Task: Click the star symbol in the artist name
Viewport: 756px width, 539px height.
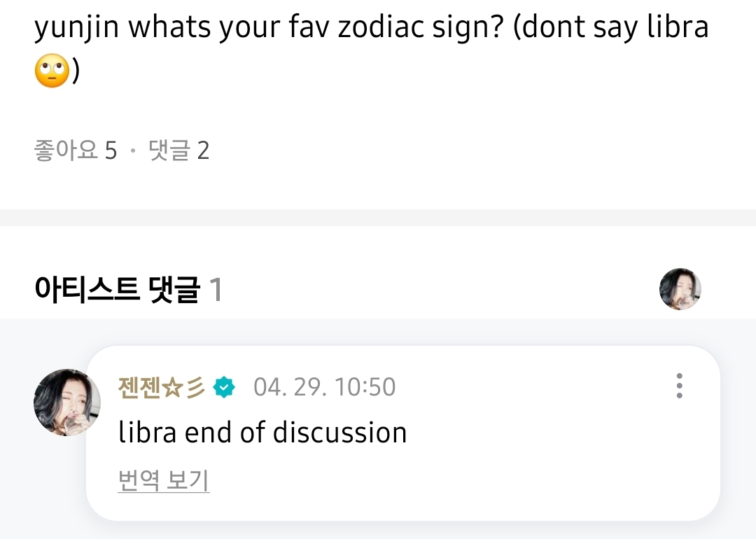Action: pyautogui.click(x=173, y=387)
